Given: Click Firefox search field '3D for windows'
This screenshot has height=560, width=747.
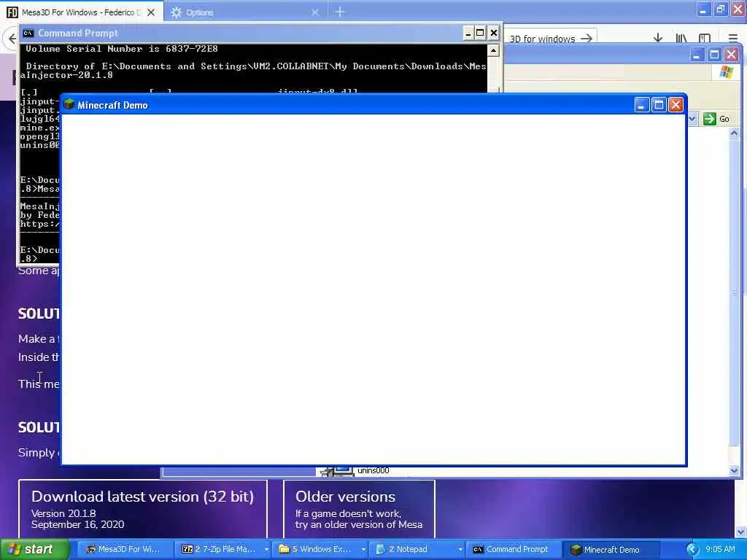Looking at the screenshot, I should [x=542, y=39].
